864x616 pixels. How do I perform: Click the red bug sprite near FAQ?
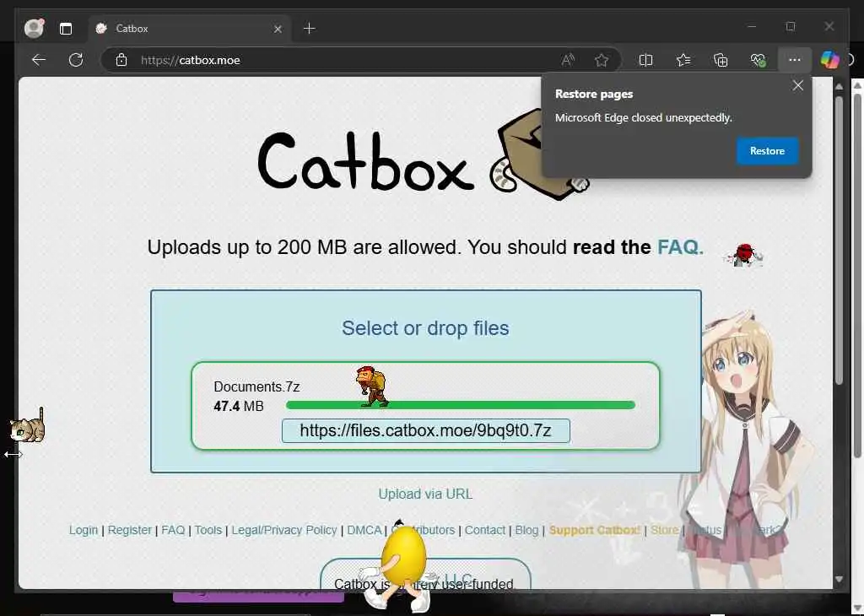(x=744, y=255)
